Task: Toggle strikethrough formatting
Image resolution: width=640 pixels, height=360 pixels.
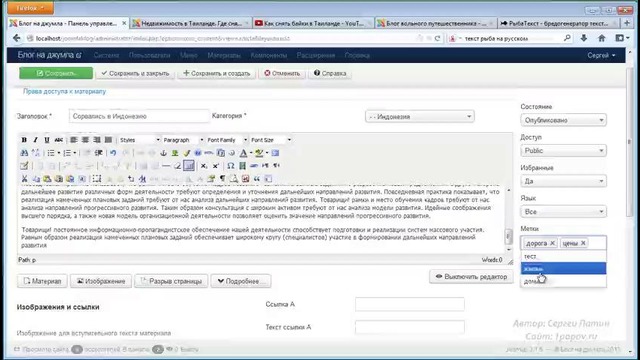Action: 58,140
